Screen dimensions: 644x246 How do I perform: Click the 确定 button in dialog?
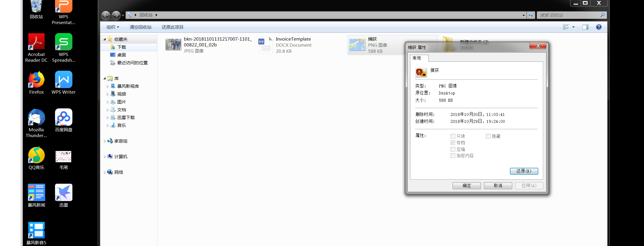466,185
